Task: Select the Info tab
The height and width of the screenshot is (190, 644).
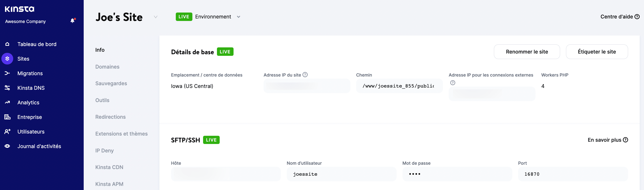Action: coord(100,50)
